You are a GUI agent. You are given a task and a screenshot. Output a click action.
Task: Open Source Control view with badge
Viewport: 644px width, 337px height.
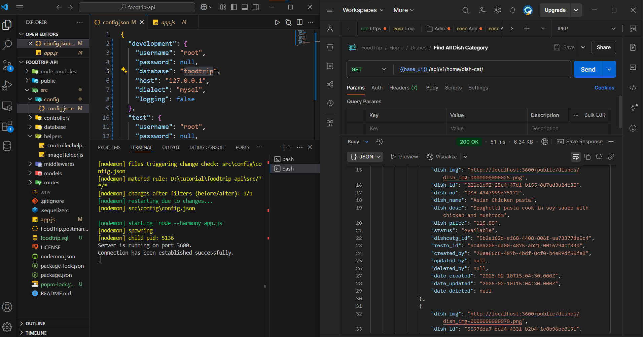7,65
